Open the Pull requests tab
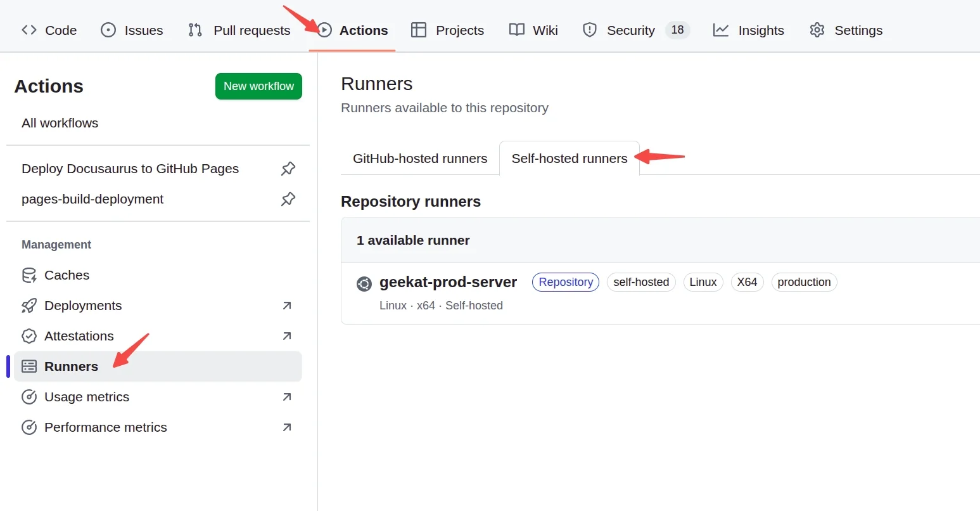Viewport: 980px width, 511px height. [x=239, y=30]
